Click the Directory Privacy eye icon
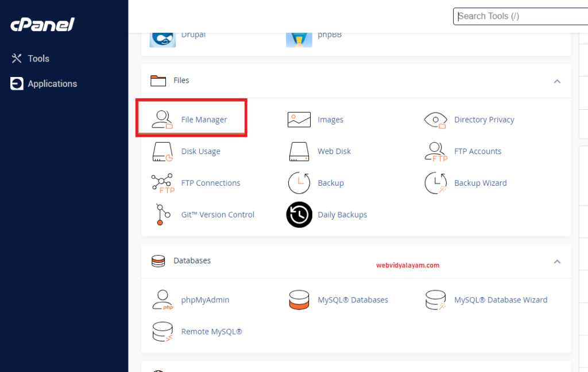Viewport: 588px width, 372px height. point(435,120)
